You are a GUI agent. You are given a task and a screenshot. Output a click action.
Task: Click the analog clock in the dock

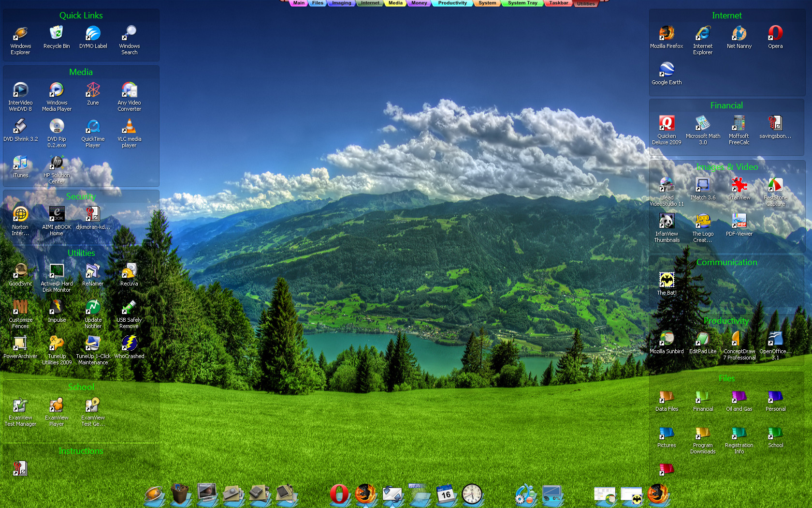click(472, 494)
